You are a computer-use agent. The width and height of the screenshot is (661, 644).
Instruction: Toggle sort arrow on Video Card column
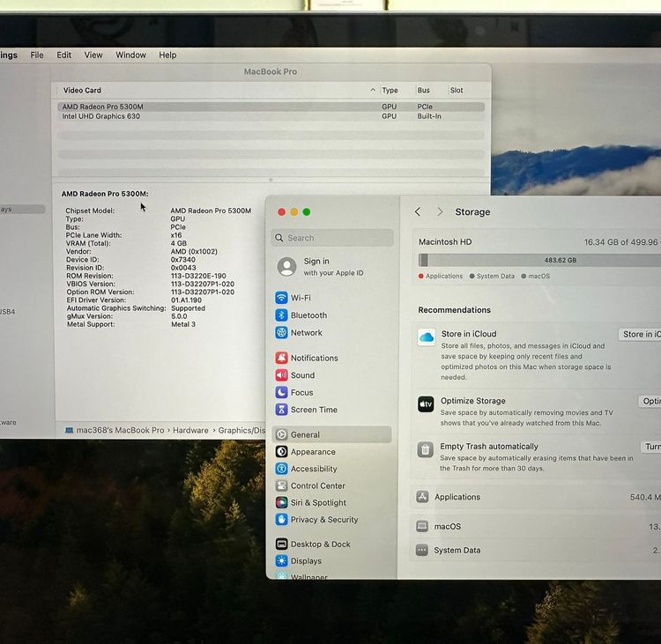(x=373, y=90)
